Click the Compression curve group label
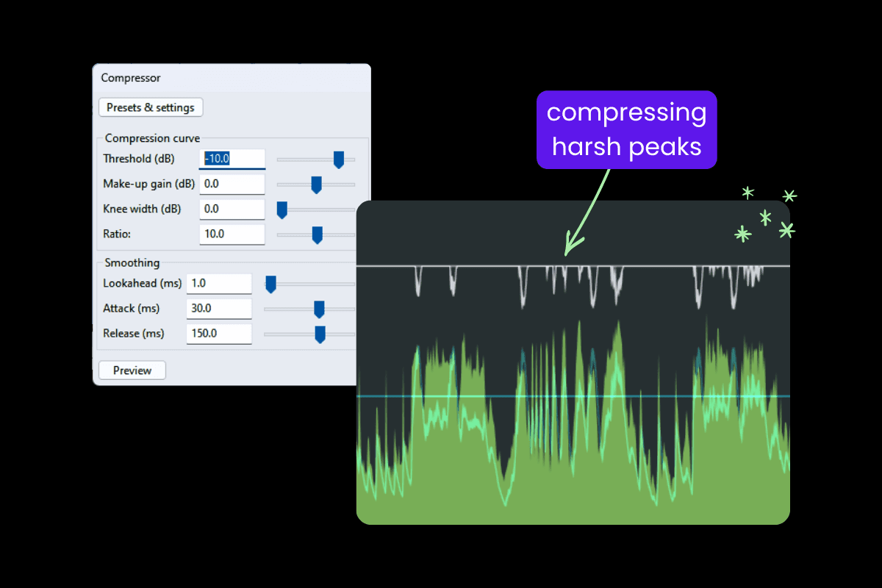The height and width of the screenshot is (588, 882). click(152, 138)
